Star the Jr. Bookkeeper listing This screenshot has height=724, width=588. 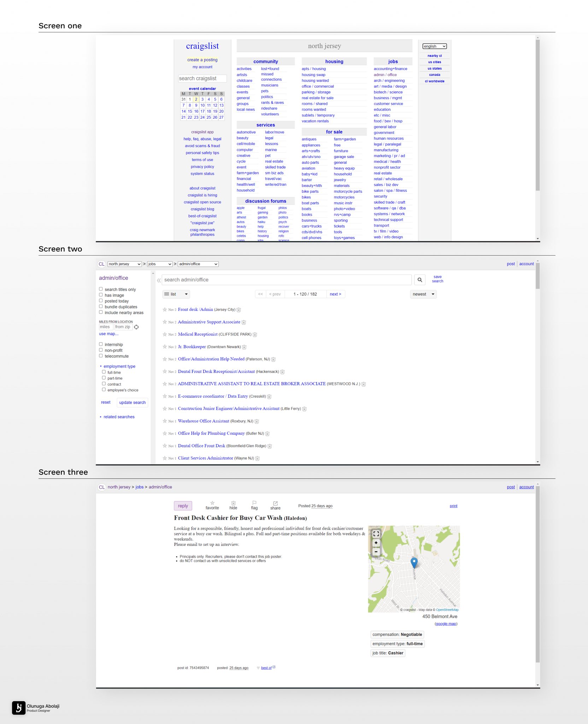(x=165, y=347)
